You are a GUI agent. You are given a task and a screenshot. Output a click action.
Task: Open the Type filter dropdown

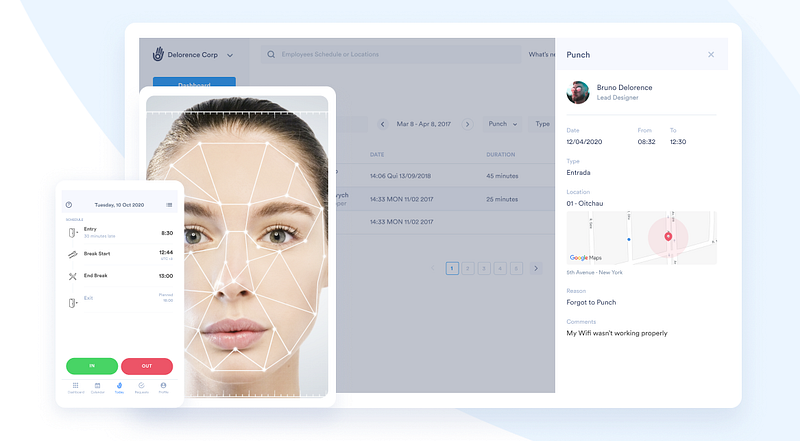click(x=542, y=124)
